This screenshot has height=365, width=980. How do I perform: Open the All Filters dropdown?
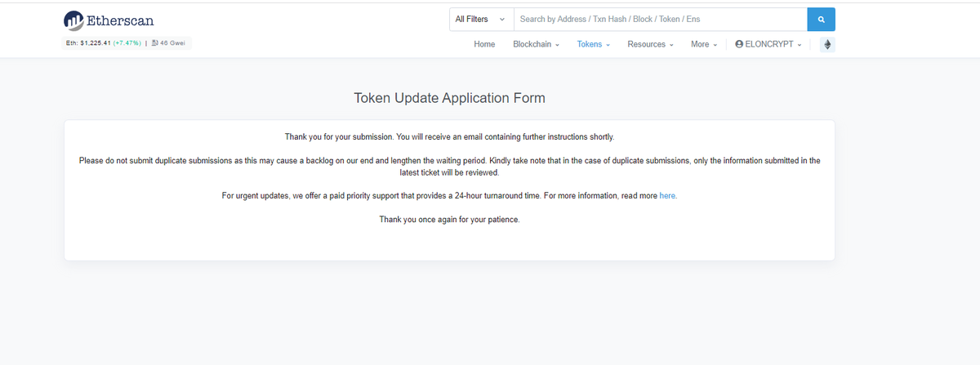coord(481,19)
